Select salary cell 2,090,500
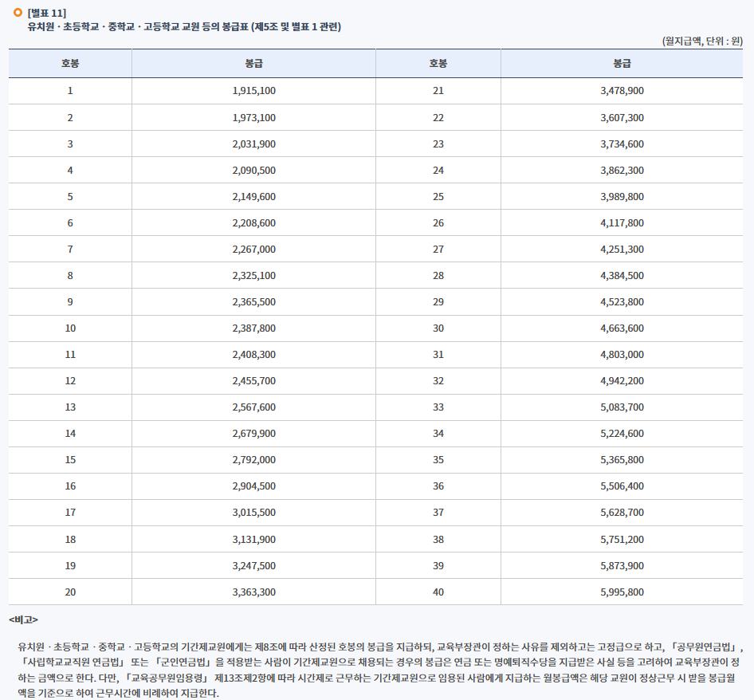The height and width of the screenshot is (700, 754). (254, 171)
